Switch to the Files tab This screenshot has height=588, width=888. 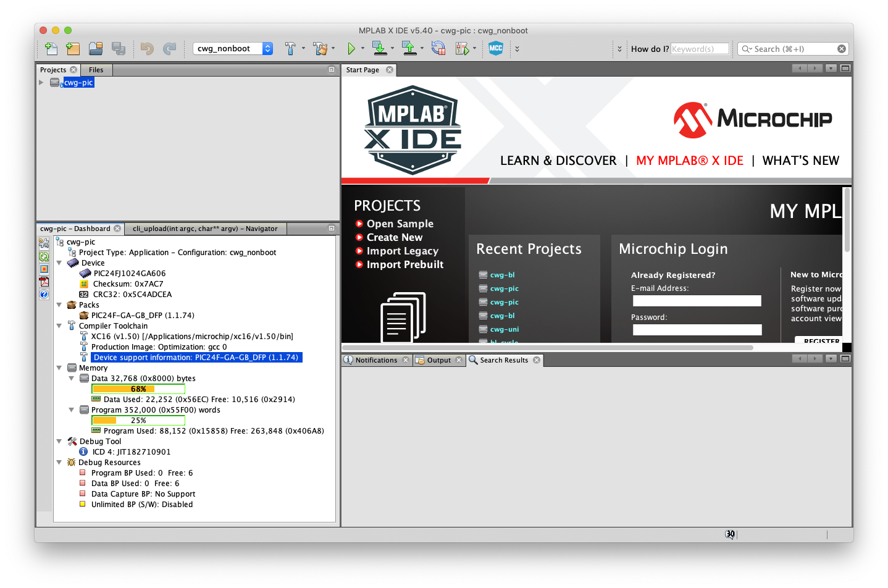[96, 70]
